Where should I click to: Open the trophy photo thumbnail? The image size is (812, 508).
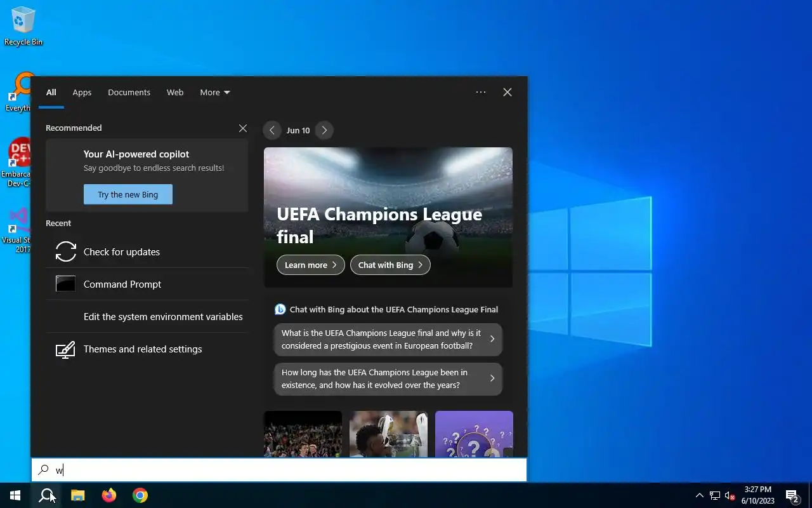[x=388, y=434]
